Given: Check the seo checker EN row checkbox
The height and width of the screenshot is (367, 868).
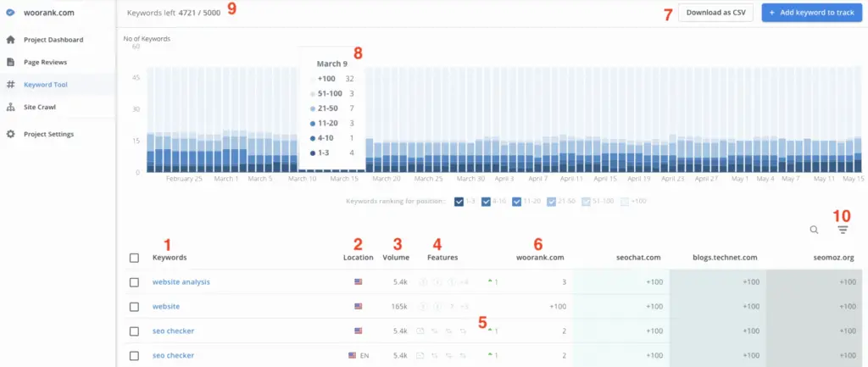Looking at the screenshot, I should [x=134, y=355].
